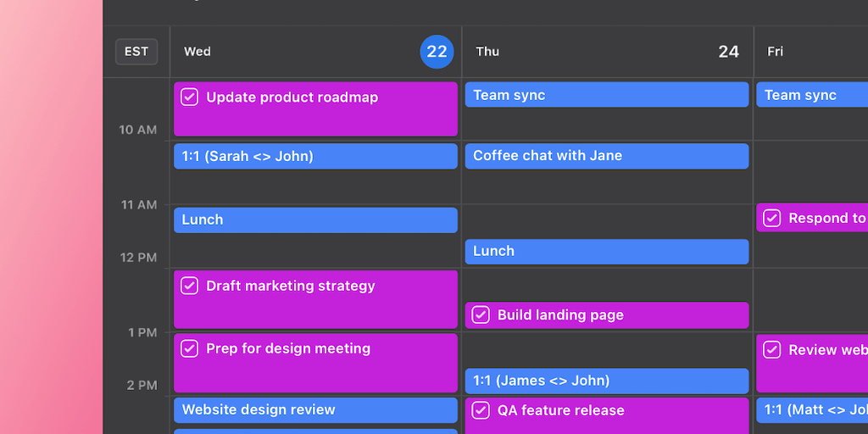Open the 1:1 (Matt <> John) event on Friday
868x434 pixels.
pos(811,410)
